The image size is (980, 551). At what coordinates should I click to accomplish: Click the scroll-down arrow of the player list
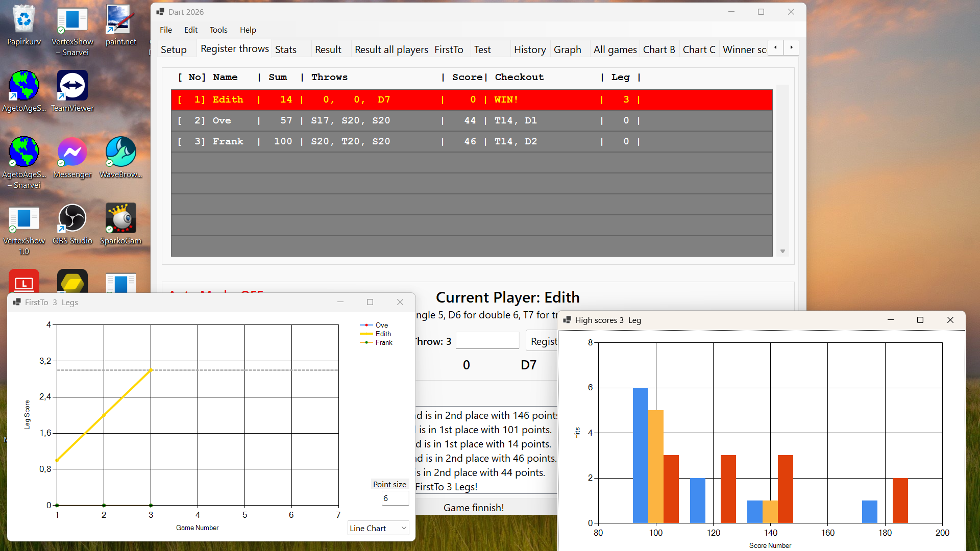(x=782, y=252)
